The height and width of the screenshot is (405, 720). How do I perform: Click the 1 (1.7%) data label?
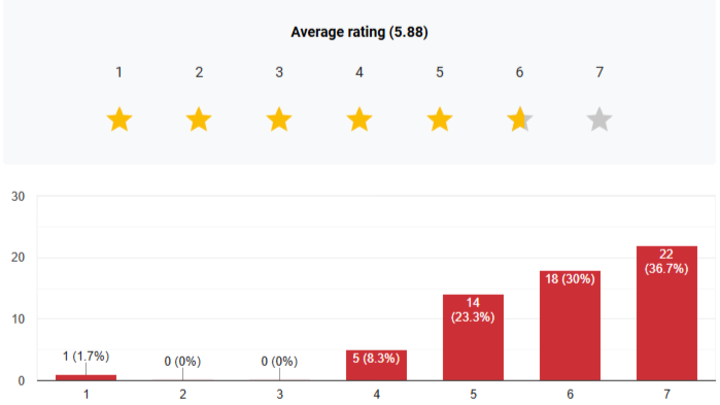(86, 356)
